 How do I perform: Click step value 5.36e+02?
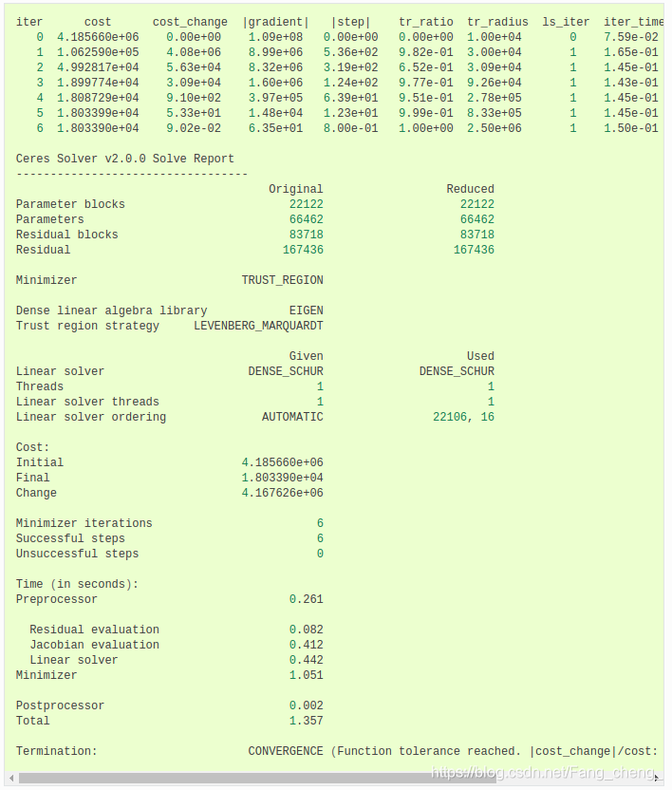pyautogui.click(x=350, y=52)
